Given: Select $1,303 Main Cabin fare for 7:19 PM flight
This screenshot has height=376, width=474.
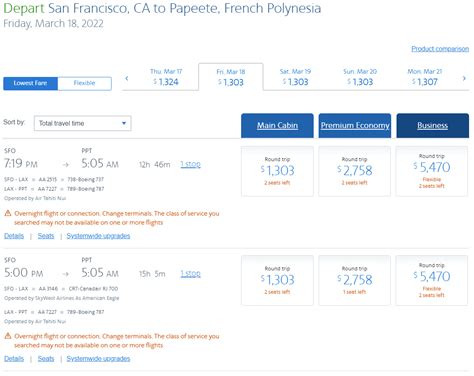Looking at the screenshot, I should tap(277, 171).
